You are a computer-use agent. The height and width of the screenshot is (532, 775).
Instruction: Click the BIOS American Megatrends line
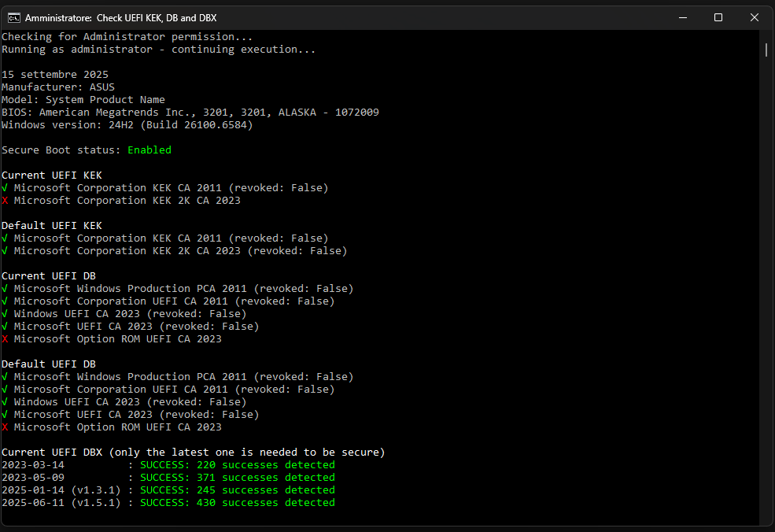190,113
